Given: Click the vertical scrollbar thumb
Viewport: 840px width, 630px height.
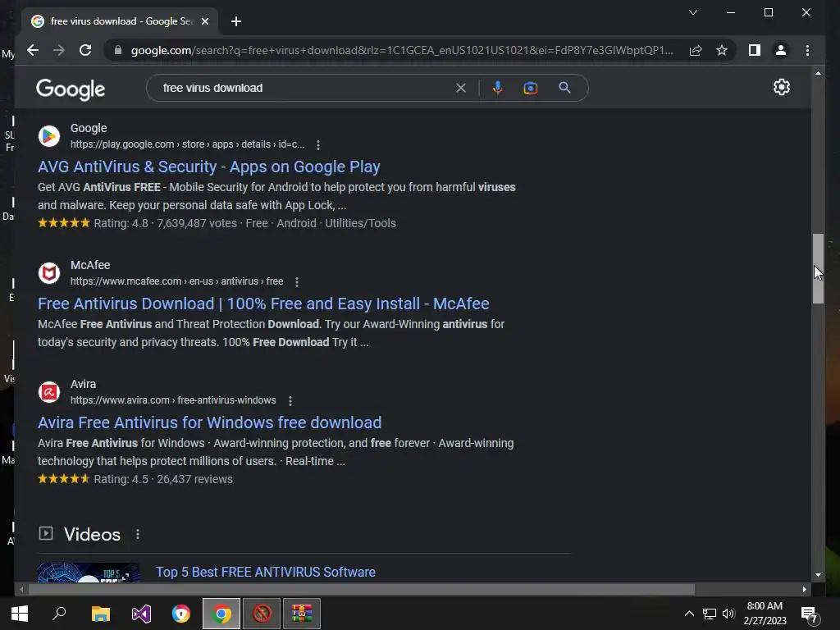Looking at the screenshot, I should coord(818,269).
